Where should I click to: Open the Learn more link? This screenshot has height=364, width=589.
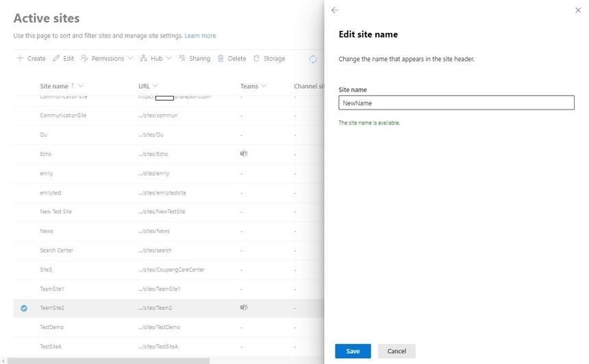[200, 36]
